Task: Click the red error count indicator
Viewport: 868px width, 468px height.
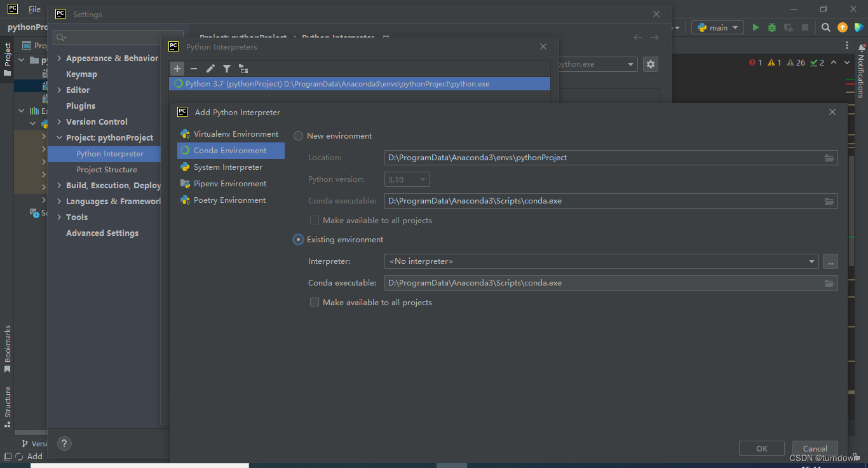Action: tap(756, 62)
